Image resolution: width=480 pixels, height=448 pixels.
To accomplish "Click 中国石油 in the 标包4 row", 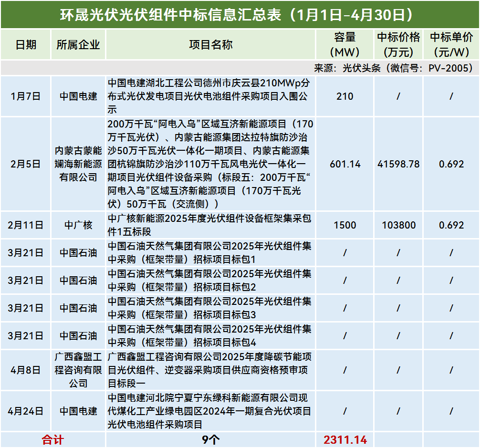I will coord(78,336).
